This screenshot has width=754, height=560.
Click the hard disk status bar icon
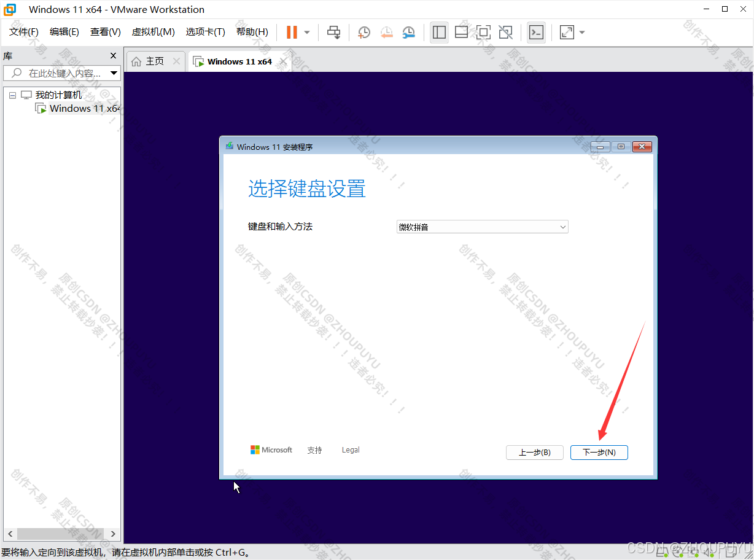[663, 553]
